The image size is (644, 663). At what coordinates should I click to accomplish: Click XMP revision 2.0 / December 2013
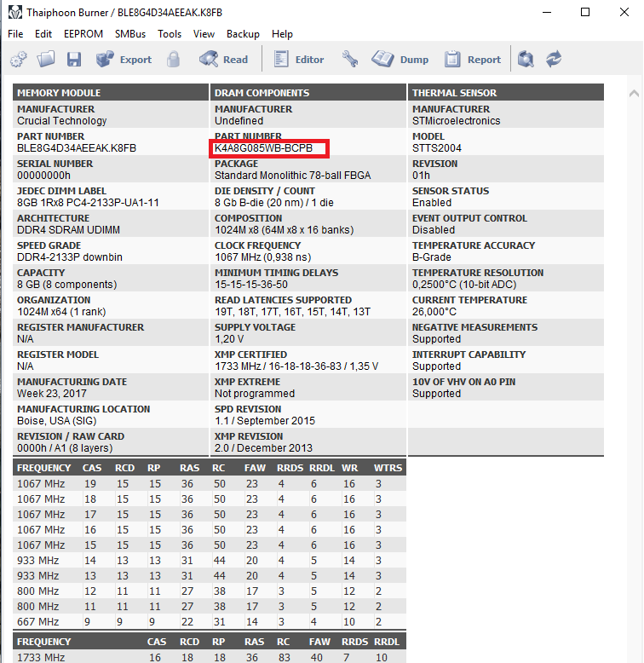[x=263, y=448]
